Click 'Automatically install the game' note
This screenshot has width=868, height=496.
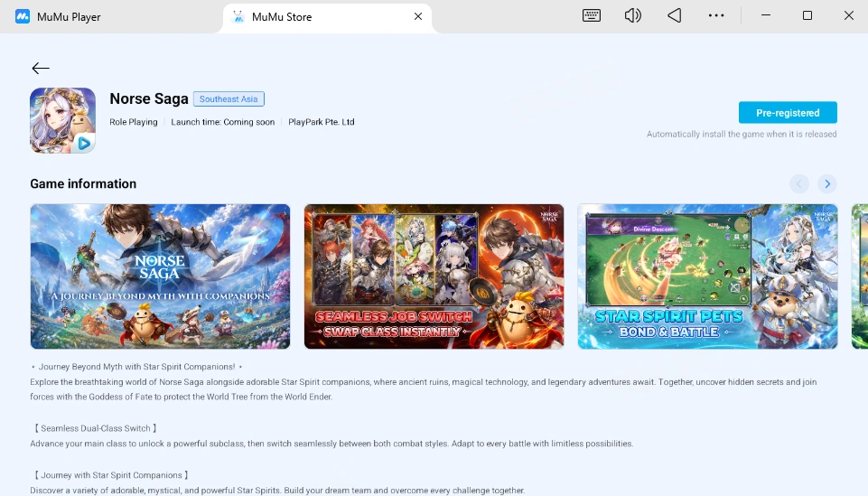coord(742,134)
